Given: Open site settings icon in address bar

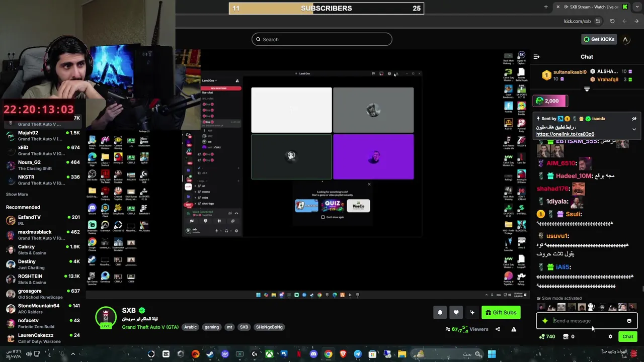Looking at the screenshot, I should pyautogui.click(x=598, y=21).
